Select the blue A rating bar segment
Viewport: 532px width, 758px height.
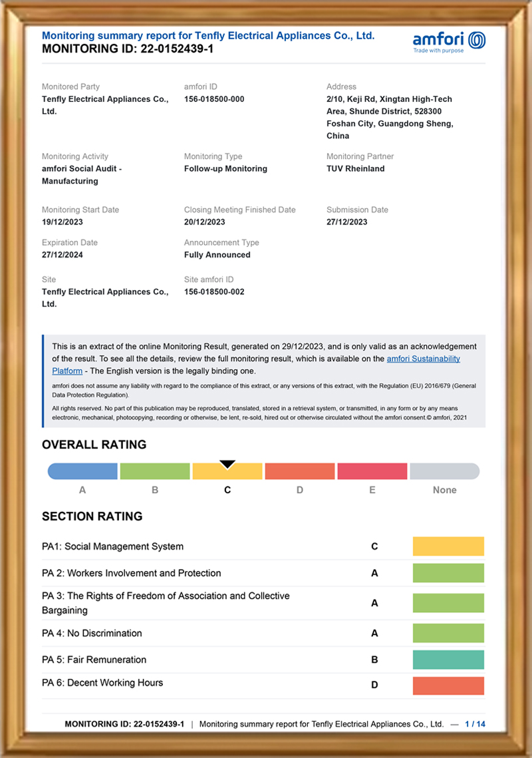pos(83,471)
